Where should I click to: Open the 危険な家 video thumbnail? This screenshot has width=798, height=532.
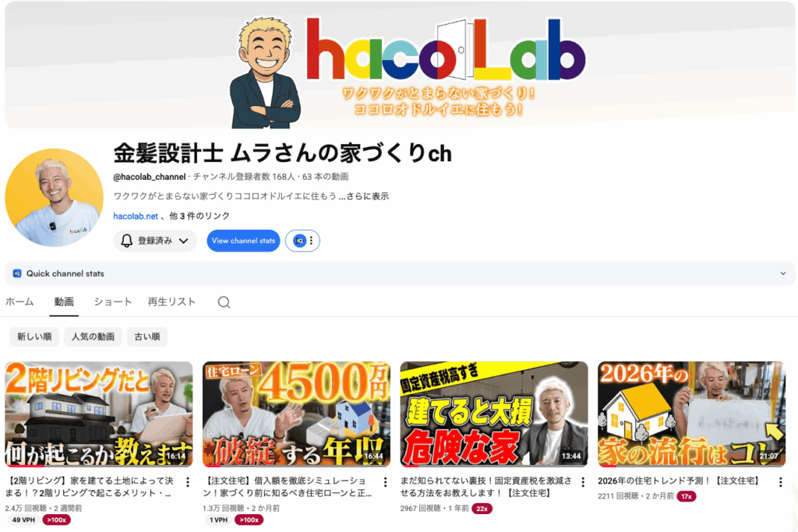(493, 414)
